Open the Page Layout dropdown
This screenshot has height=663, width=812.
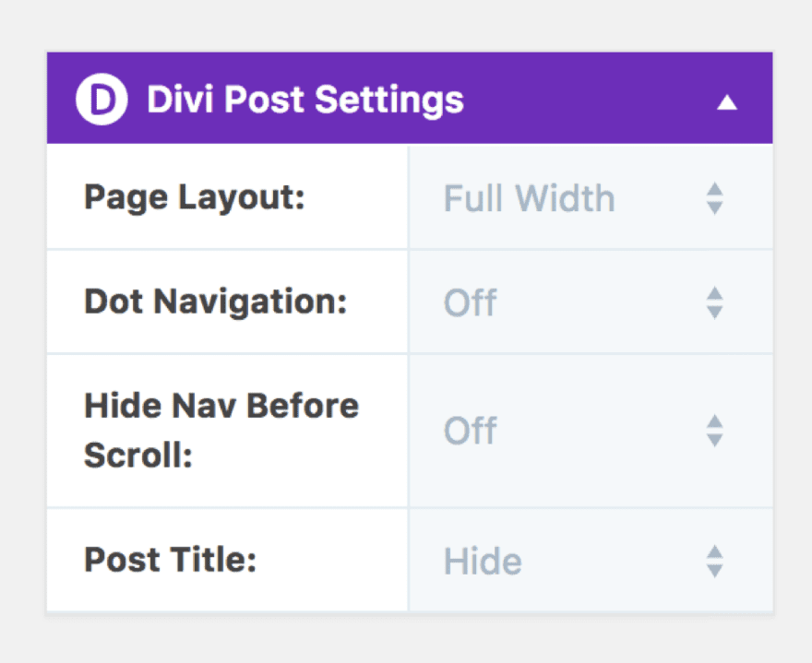pos(589,198)
